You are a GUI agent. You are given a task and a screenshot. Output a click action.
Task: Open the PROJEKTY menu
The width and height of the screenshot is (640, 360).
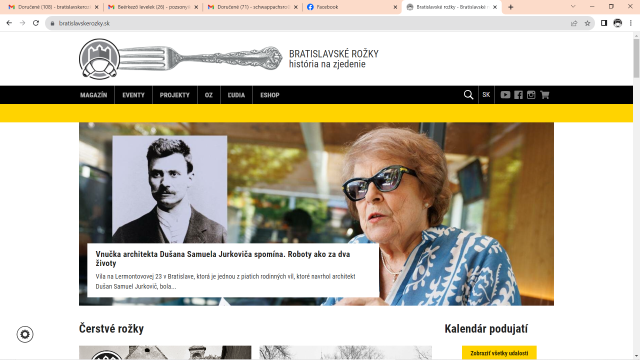[x=175, y=95]
